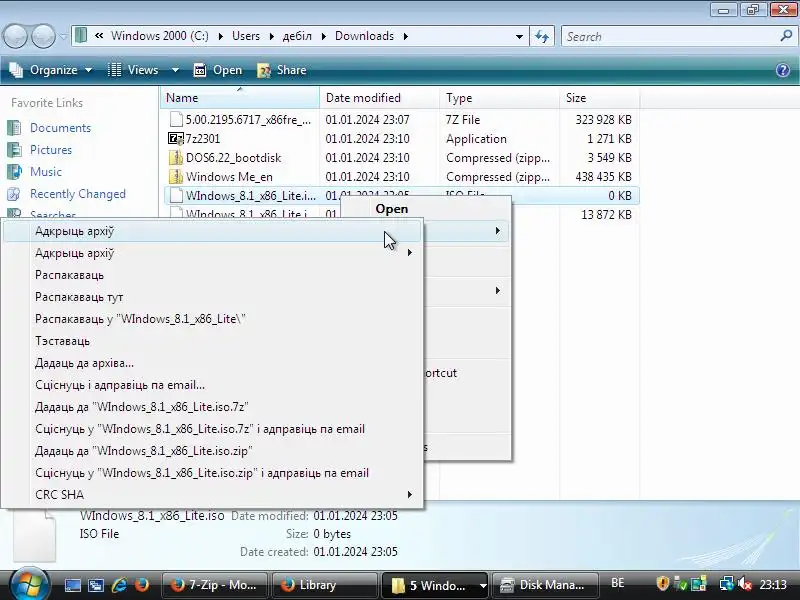Select Сціснуць і адправіць па email...
The width and height of the screenshot is (800, 600).
click(120, 385)
